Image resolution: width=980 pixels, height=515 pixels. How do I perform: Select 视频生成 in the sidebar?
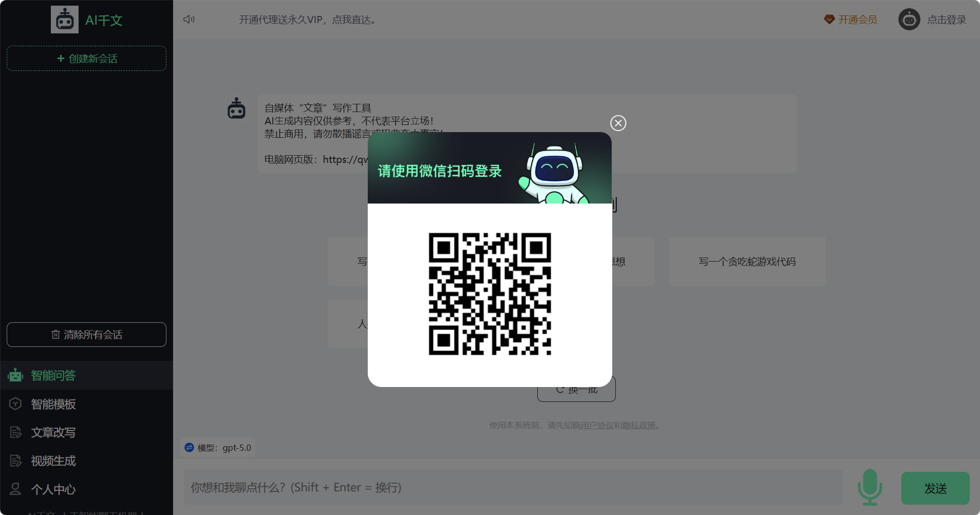(x=53, y=461)
